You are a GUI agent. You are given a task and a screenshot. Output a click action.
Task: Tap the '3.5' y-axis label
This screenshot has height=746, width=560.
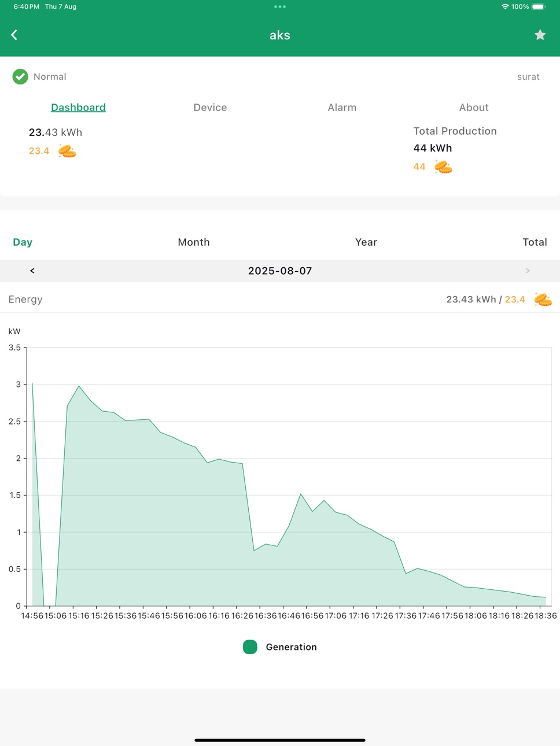coord(14,348)
